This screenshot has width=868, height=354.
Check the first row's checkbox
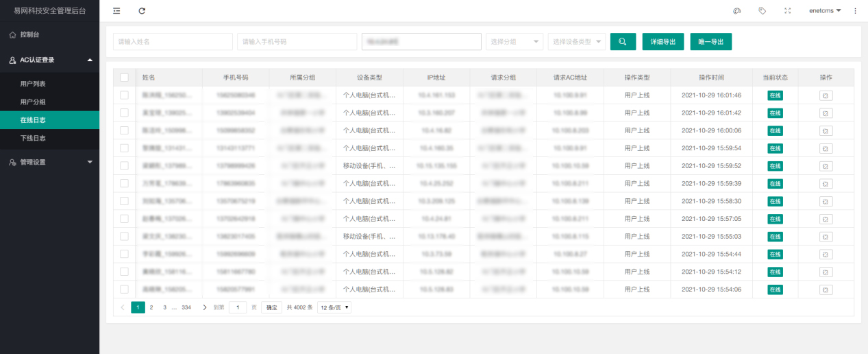point(124,95)
